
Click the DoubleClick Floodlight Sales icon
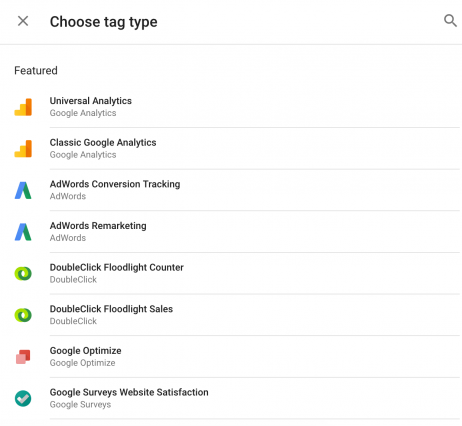pos(23,315)
